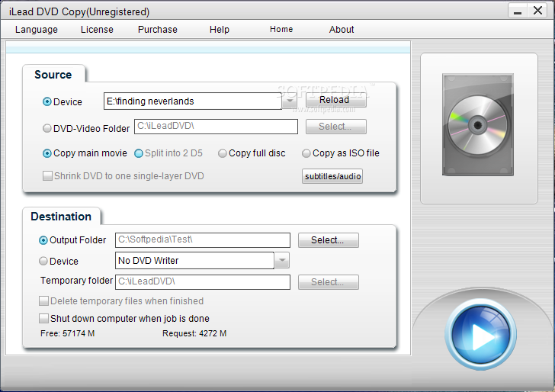The image size is (555, 392).
Task: Click the Request: 4272 M text
Action: point(194,333)
